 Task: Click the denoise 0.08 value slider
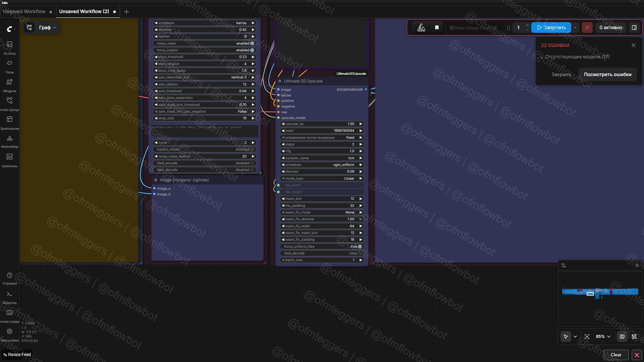coord(322,171)
